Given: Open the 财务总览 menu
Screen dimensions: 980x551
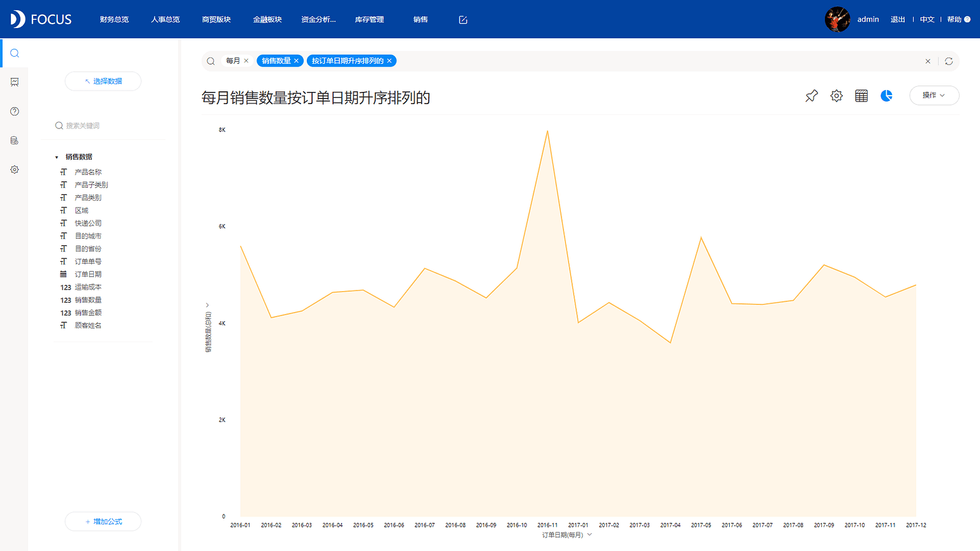Looking at the screenshot, I should (114, 20).
